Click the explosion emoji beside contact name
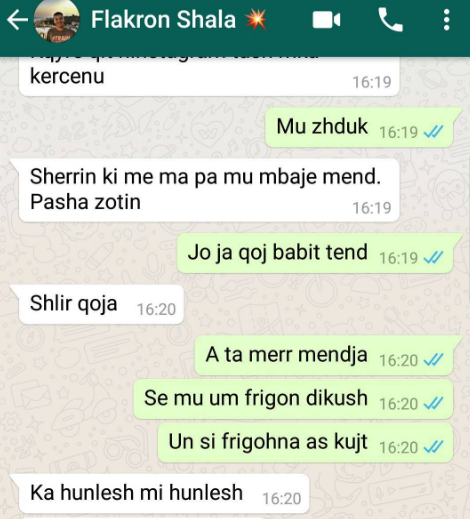The width and height of the screenshot is (470, 519). point(256,19)
